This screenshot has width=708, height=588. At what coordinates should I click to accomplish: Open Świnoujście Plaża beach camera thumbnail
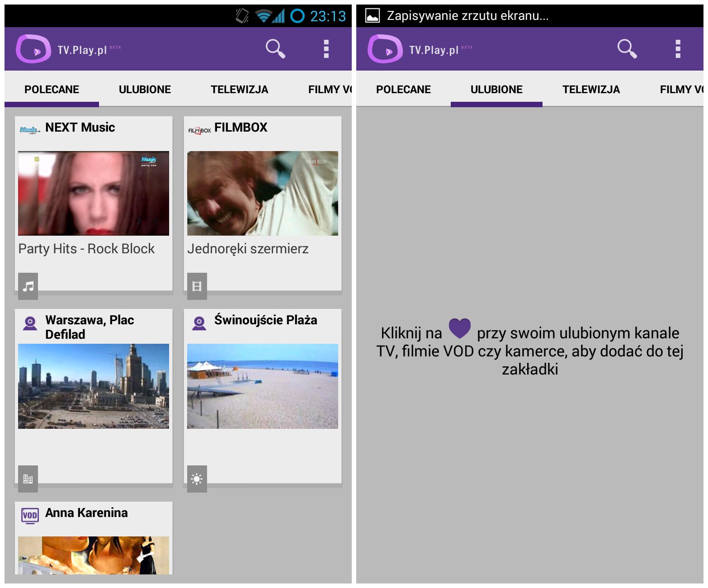tap(263, 386)
